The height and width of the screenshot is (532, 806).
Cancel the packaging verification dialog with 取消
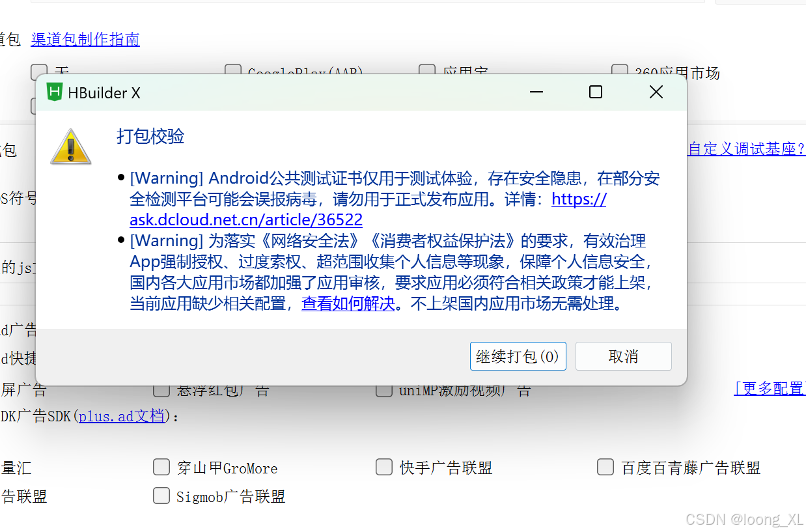pos(623,356)
